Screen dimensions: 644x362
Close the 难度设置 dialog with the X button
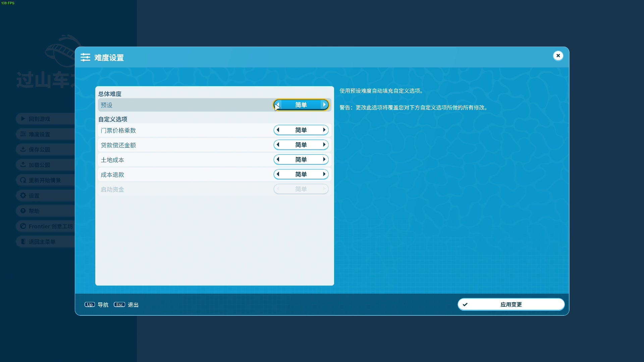pos(558,56)
